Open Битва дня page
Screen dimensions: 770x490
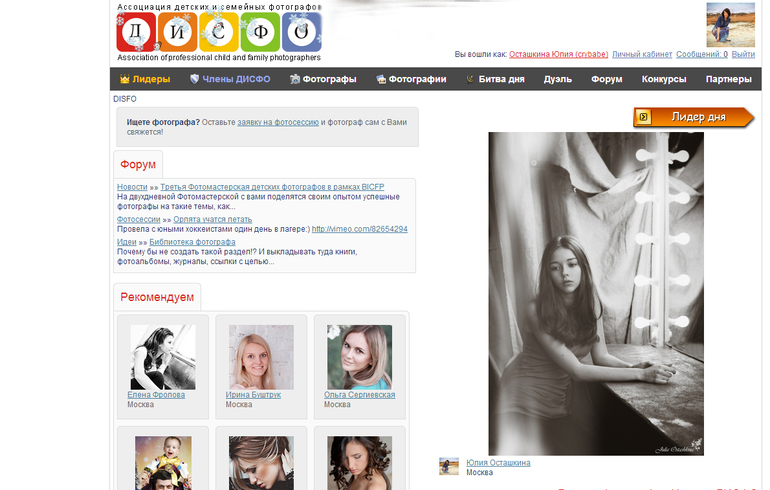point(495,79)
